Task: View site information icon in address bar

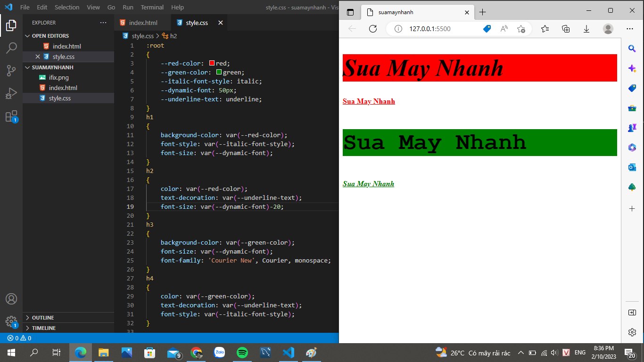Action: 398,29
